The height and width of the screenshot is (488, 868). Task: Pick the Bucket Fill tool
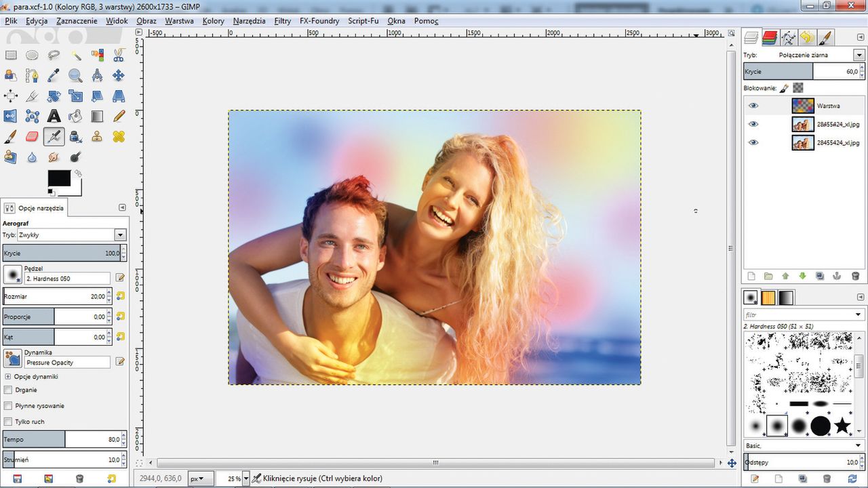pyautogui.click(x=75, y=117)
